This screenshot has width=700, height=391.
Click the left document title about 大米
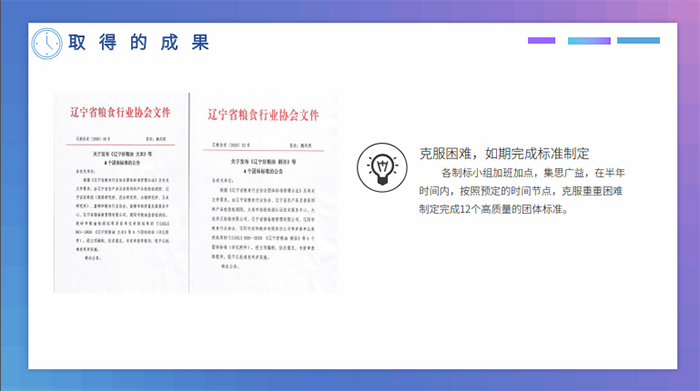(x=122, y=154)
